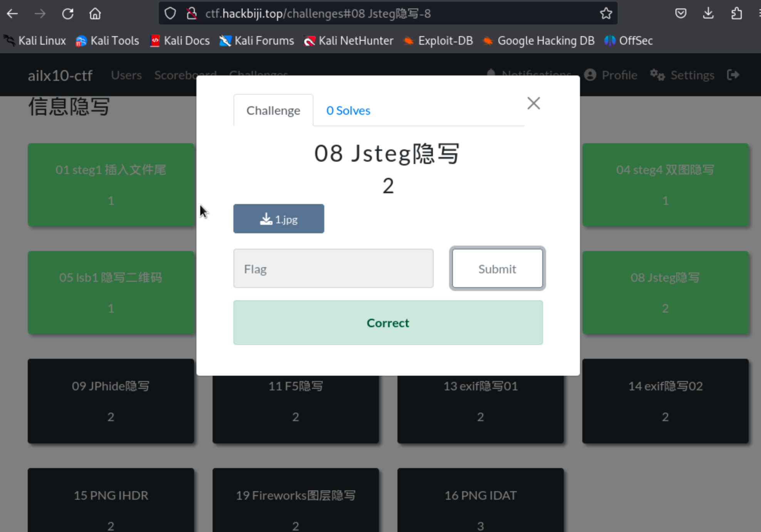Download the 1.jpg file
The height and width of the screenshot is (532, 761).
click(278, 219)
